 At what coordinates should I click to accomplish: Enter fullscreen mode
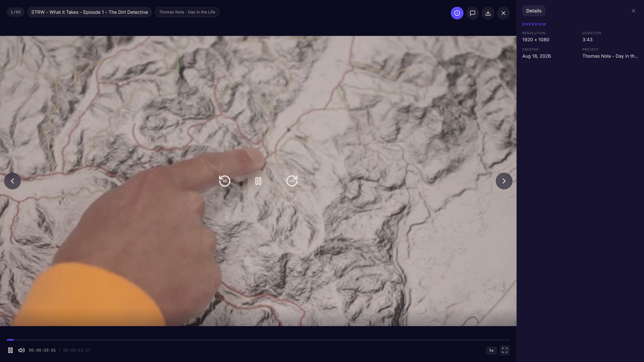(x=505, y=350)
